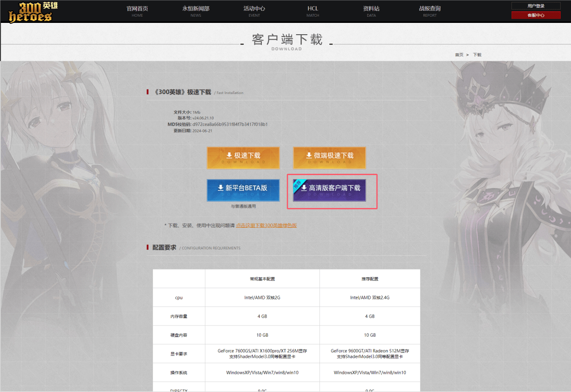Click the MD5 checksum value

pyautogui.click(x=230, y=124)
